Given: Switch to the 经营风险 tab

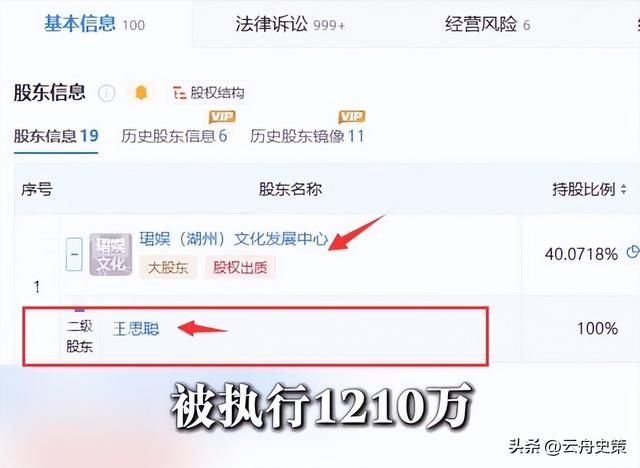Looking at the screenshot, I should click(x=487, y=24).
